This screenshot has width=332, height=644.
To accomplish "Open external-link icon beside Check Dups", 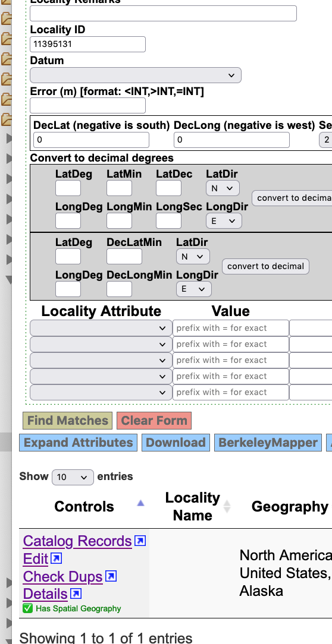I will tap(111, 576).
